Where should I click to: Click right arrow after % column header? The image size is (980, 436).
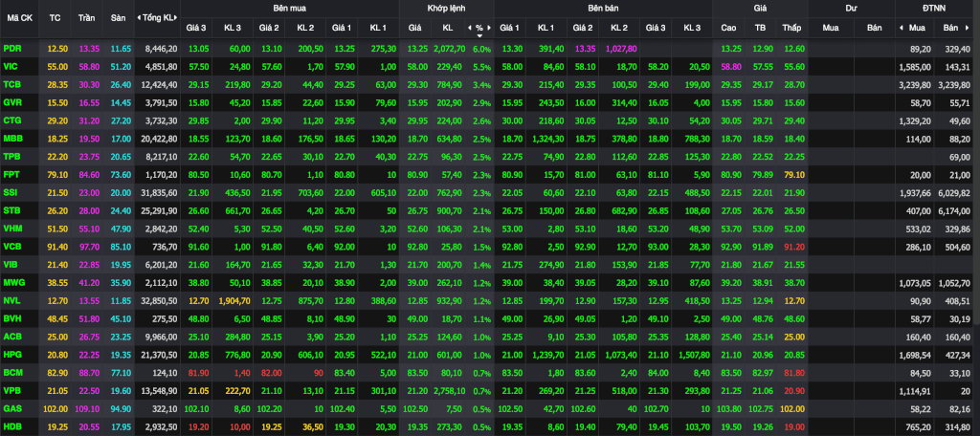point(489,28)
